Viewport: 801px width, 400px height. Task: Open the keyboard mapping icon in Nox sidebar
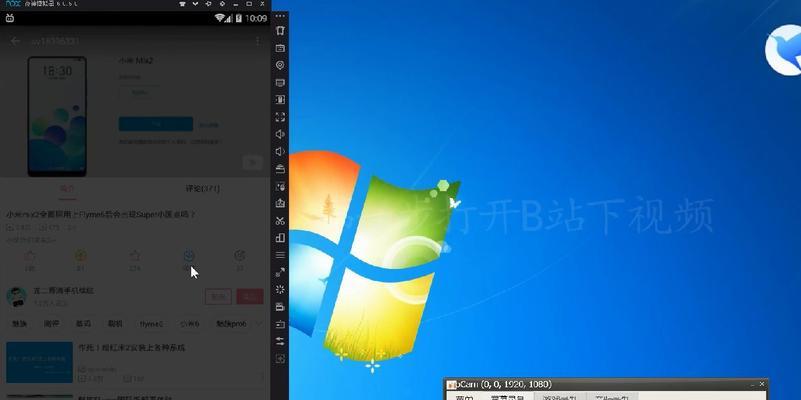coord(280,48)
